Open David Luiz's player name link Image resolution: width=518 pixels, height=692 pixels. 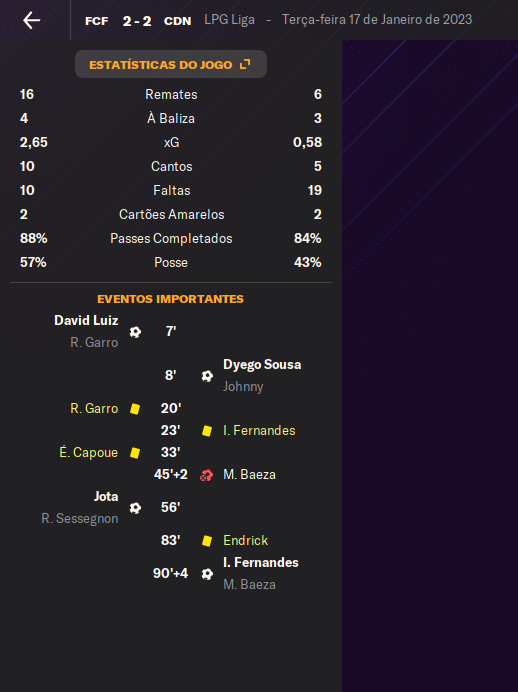click(x=86, y=320)
